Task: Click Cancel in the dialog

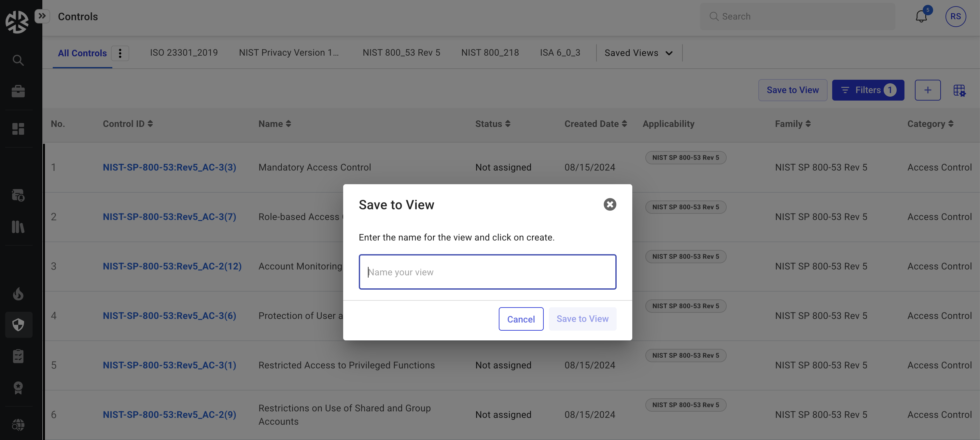Action: point(521,319)
